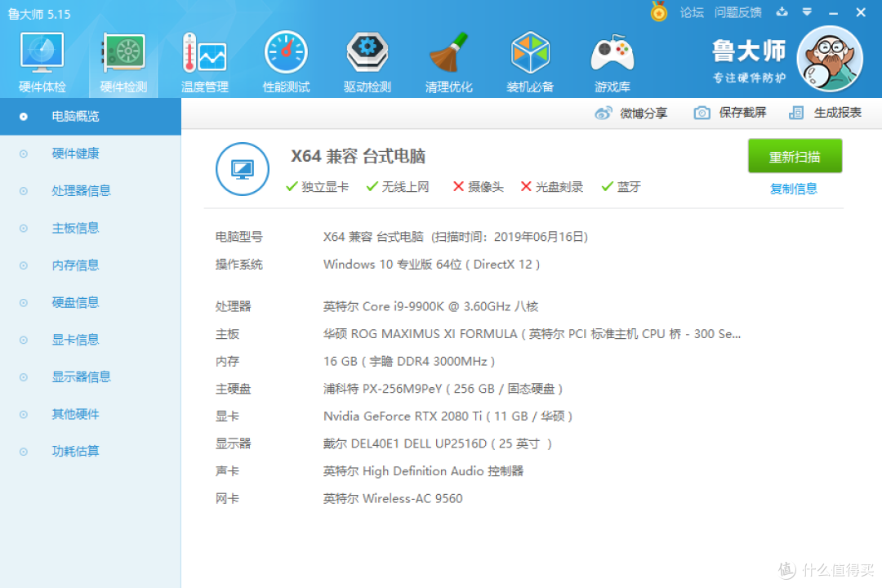Click the 网卡 row label

(227, 498)
